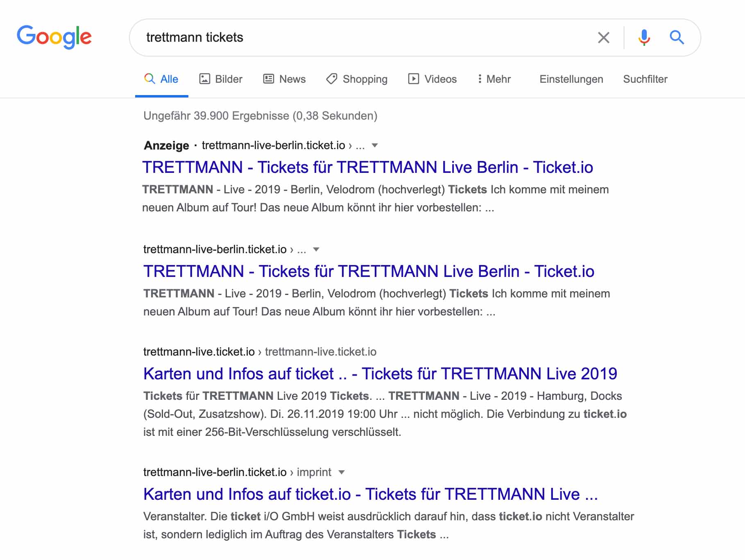Expand arrow beside second trettmann-live-berlin URL

click(x=316, y=249)
